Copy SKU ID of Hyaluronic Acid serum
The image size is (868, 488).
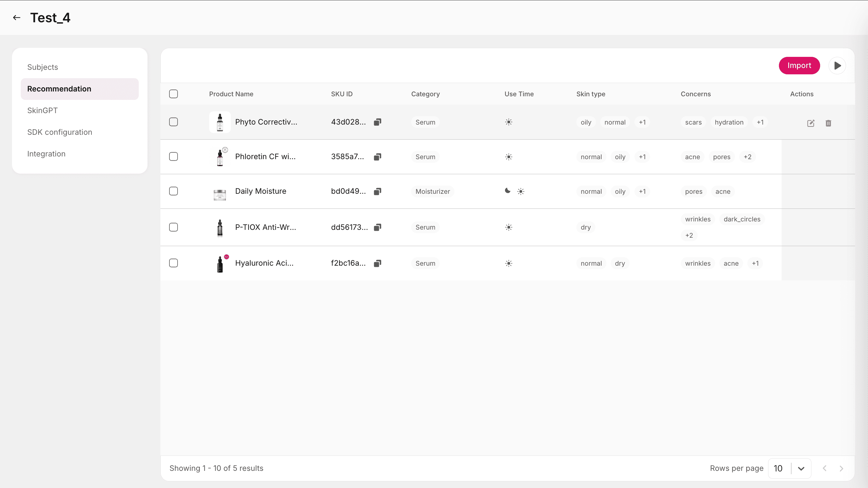[x=377, y=263]
